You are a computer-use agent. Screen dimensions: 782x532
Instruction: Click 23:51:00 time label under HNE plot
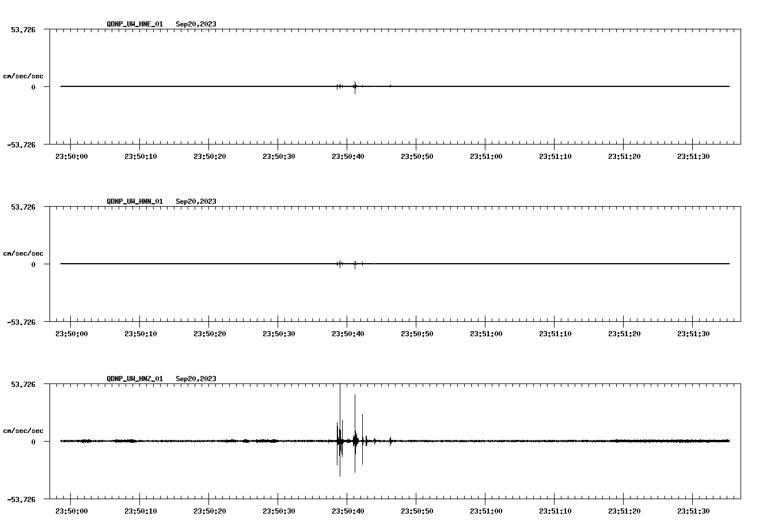[x=486, y=157]
